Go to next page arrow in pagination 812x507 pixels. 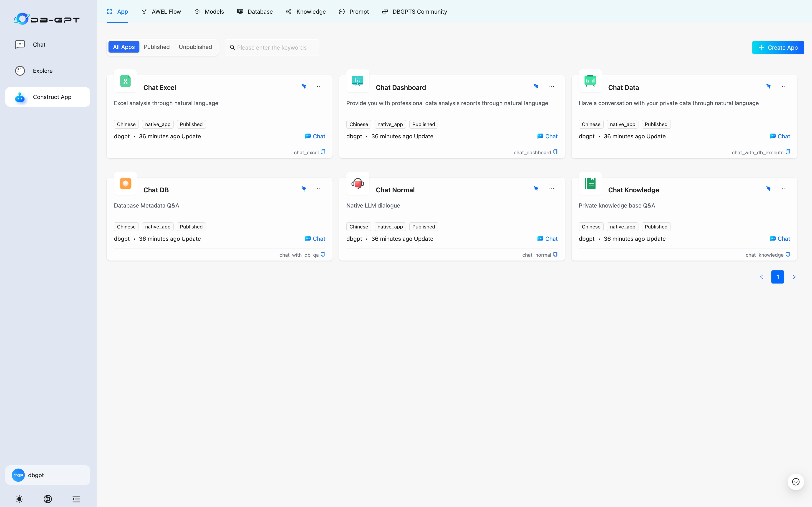click(794, 277)
